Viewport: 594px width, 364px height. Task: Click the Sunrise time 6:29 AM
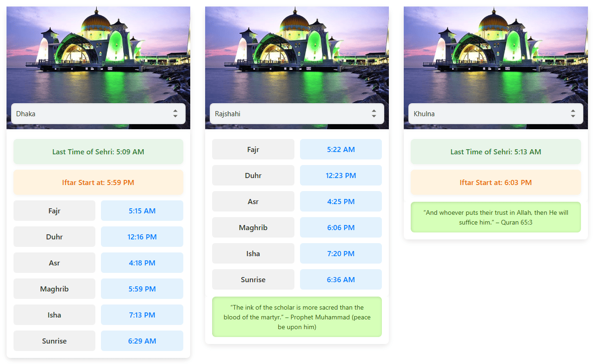(142, 341)
